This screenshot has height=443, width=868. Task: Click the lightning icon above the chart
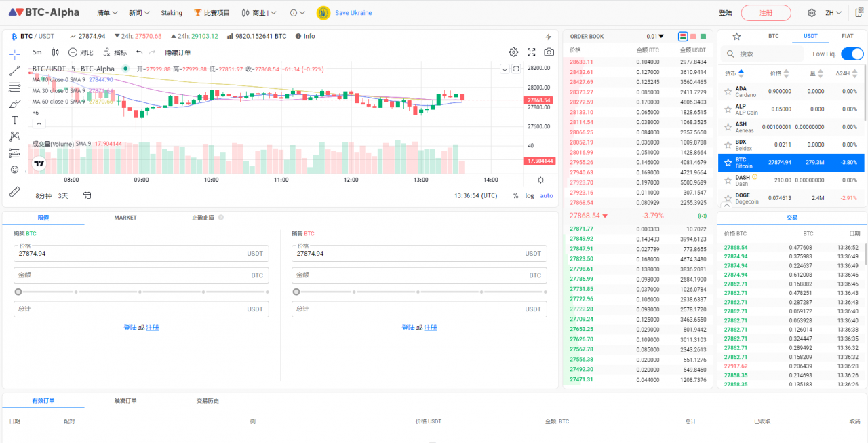click(x=549, y=37)
